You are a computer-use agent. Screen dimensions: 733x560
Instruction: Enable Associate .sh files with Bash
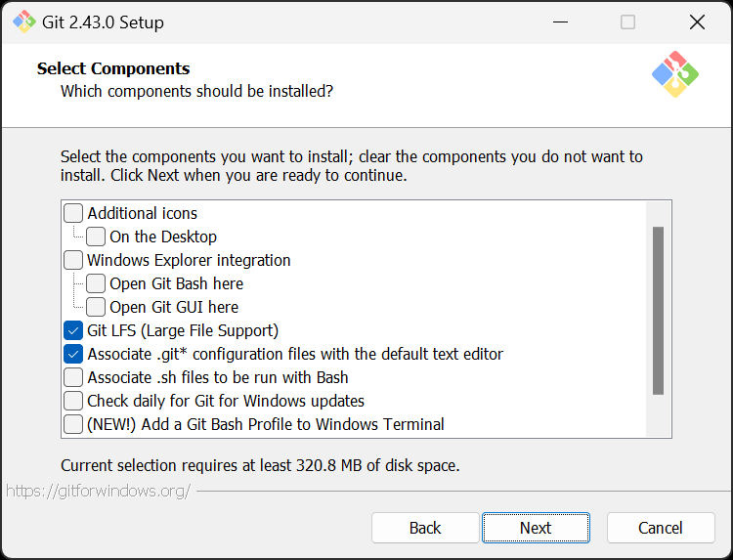coord(73,377)
